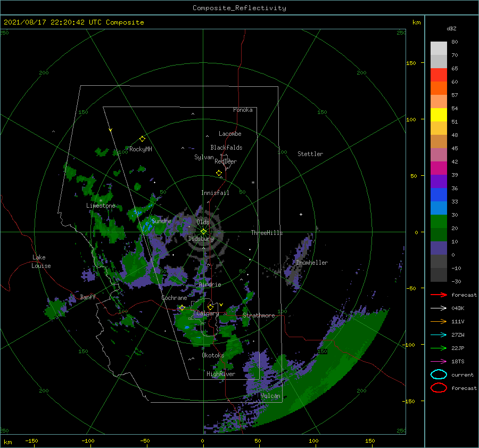Click the Innisfail city label

coord(215,193)
